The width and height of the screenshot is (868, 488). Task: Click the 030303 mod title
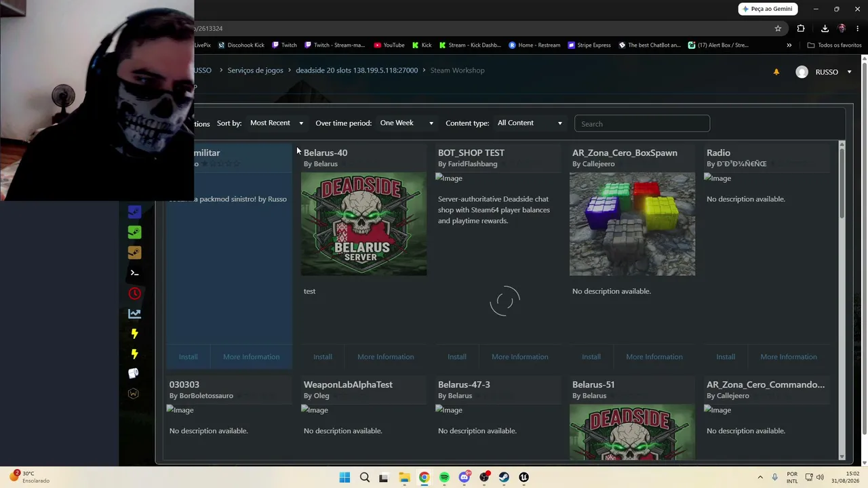tap(184, 385)
